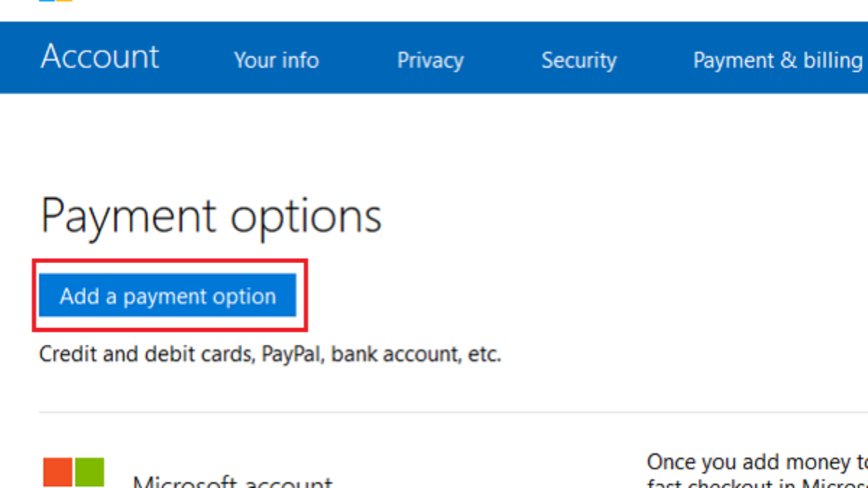Click the word "billing" in navigation bar
868x488 pixels.
click(833, 60)
